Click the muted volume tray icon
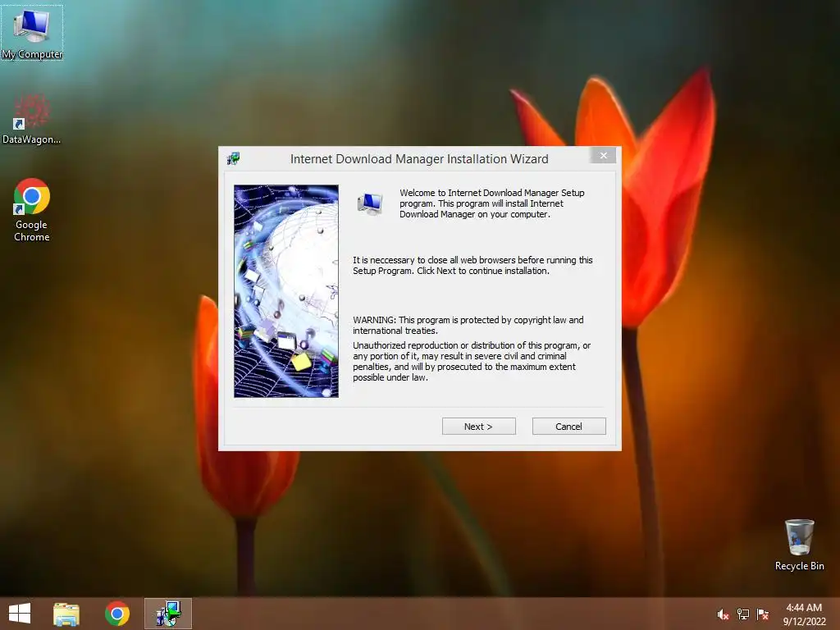Viewport: 840px width, 630px height. click(x=723, y=614)
